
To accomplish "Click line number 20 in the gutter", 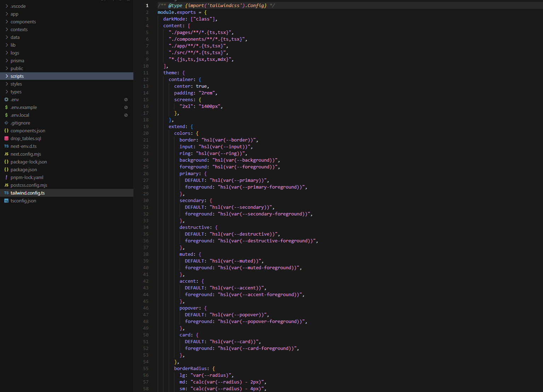I will [146, 133].
